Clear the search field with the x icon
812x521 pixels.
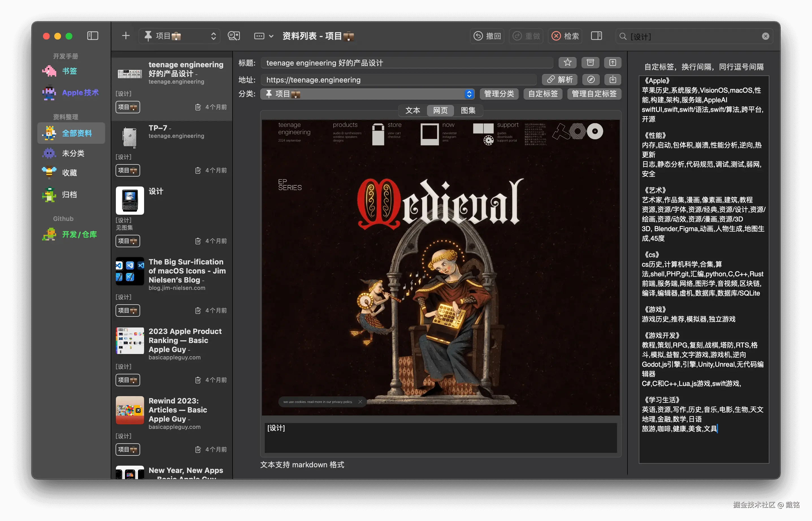(x=765, y=36)
